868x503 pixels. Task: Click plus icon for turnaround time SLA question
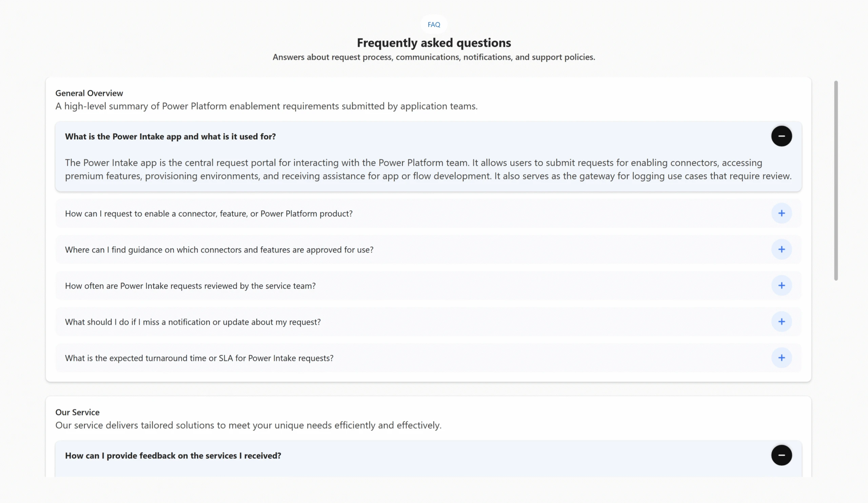pos(781,358)
